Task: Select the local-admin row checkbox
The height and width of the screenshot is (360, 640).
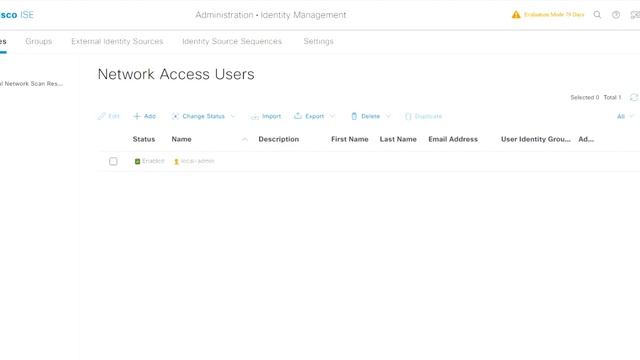Action: point(113,161)
